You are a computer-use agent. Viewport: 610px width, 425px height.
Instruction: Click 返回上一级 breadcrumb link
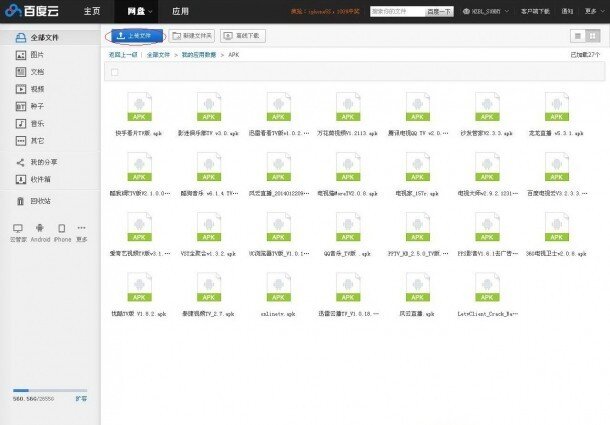pyautogui.click(x=123, y=55)
